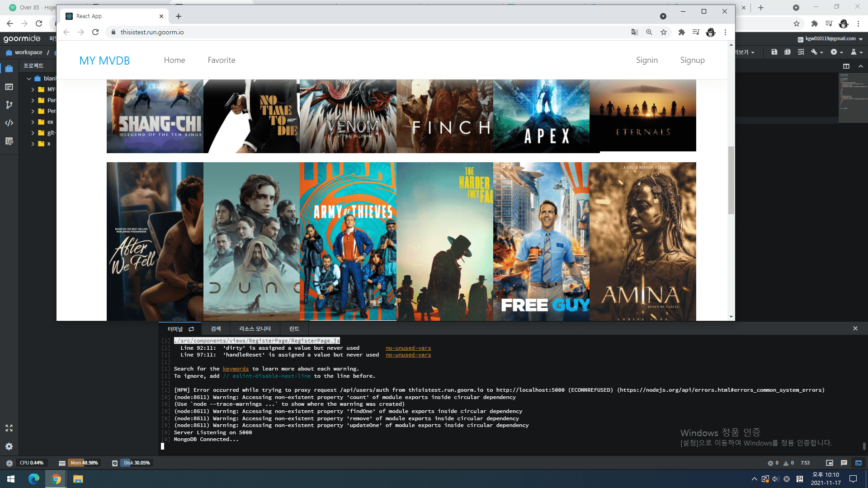The image size is (868, 488).
Task: Click the find in files icon
Action: pyautogui.click(x=801, y=52)
